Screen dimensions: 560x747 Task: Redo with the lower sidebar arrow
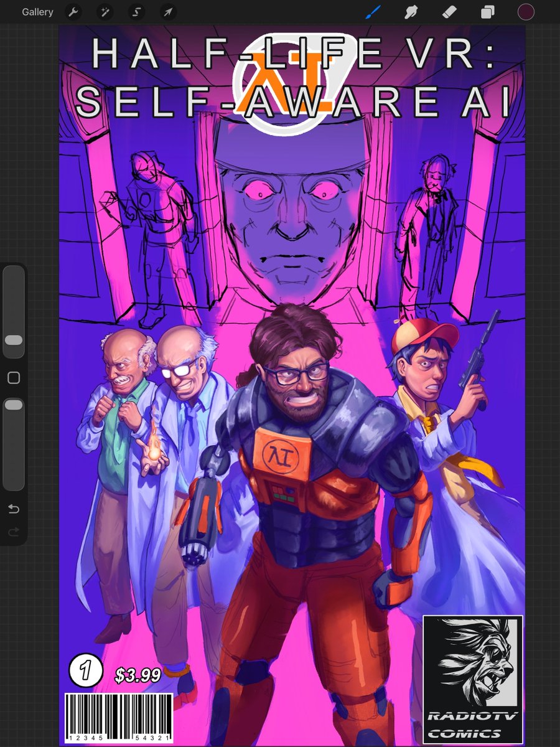[x=13, y=532]
